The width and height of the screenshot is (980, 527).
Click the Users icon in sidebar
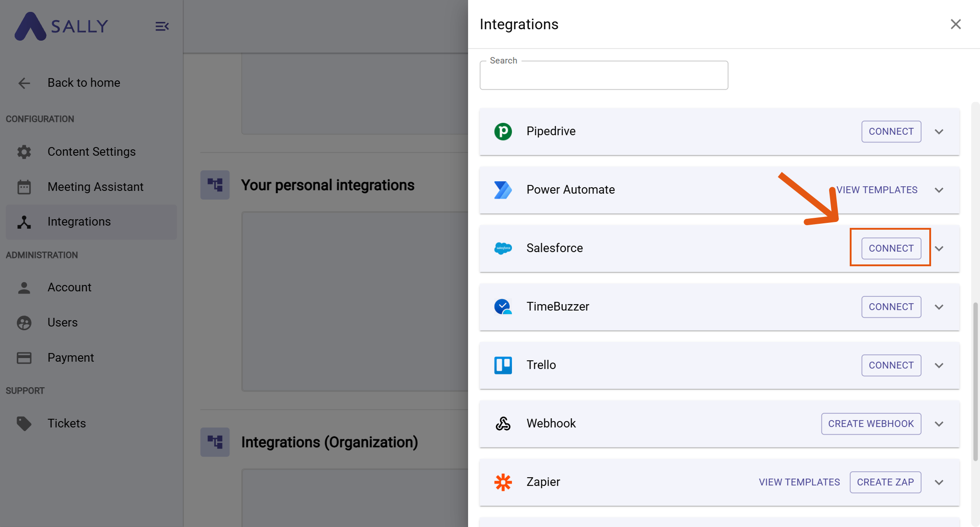(x=24, y=323)
